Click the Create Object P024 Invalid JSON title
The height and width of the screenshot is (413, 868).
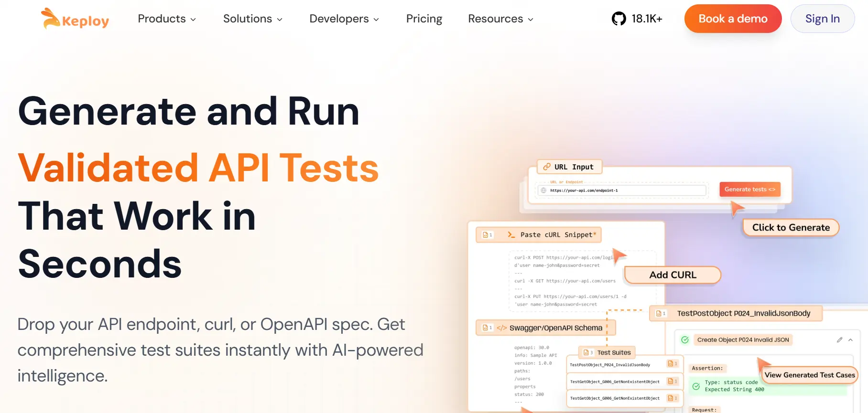[743, 339]
